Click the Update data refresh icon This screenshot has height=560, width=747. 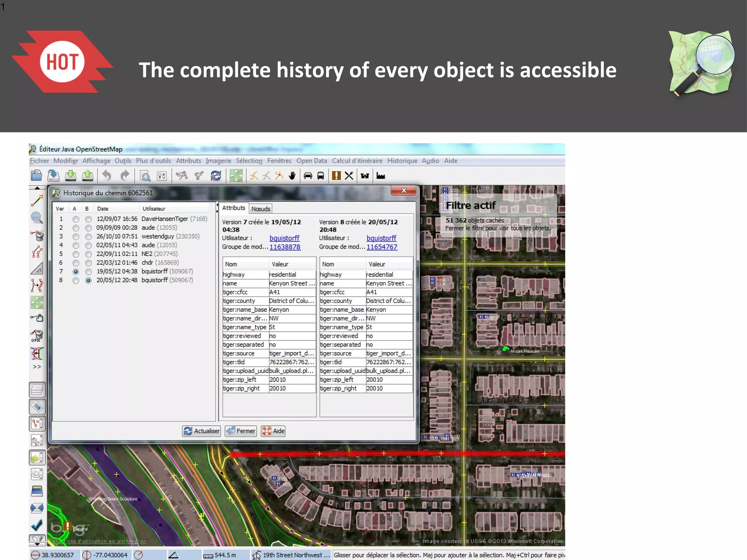tap(216, 176)
